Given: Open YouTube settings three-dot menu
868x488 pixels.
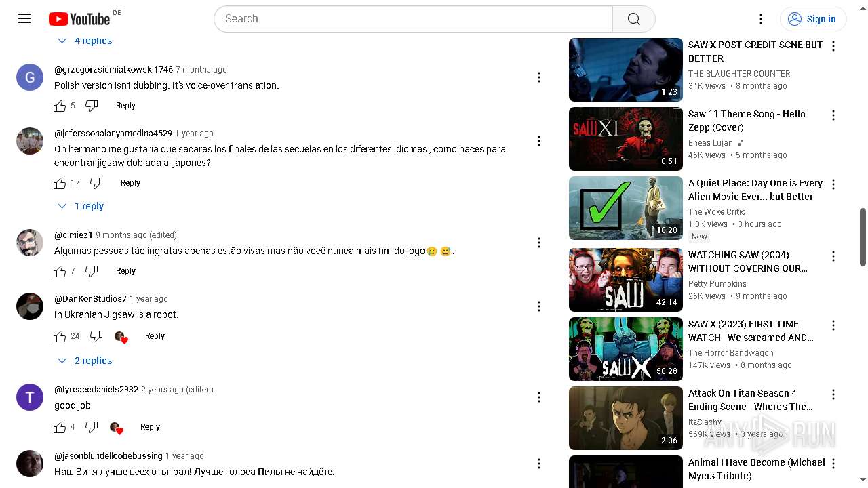Looking at the screenshot, I should pos(761,19).
